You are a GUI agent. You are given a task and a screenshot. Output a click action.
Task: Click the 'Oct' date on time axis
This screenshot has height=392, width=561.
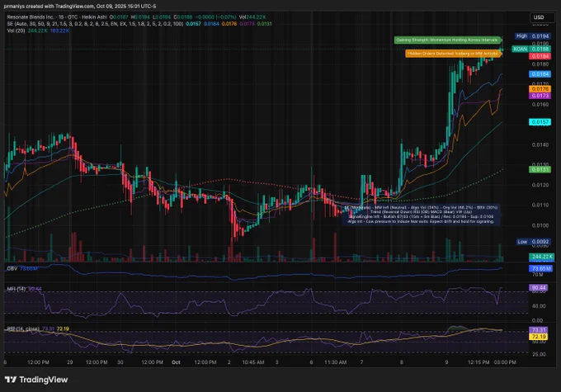click(x=176, y=362)
